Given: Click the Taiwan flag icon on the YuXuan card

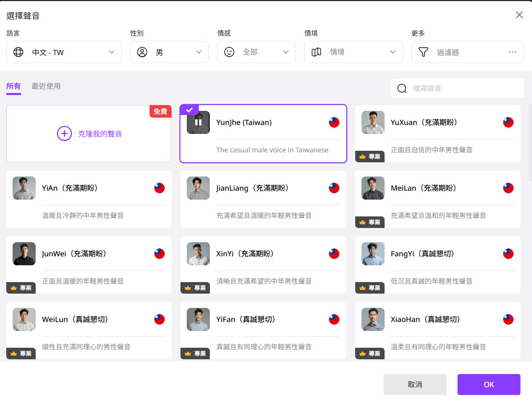Looking at the screenshot, I should (508, 122).
